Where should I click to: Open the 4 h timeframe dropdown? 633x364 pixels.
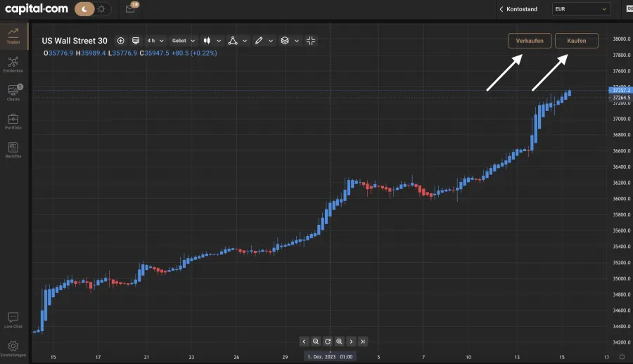(x=155, y=40)
